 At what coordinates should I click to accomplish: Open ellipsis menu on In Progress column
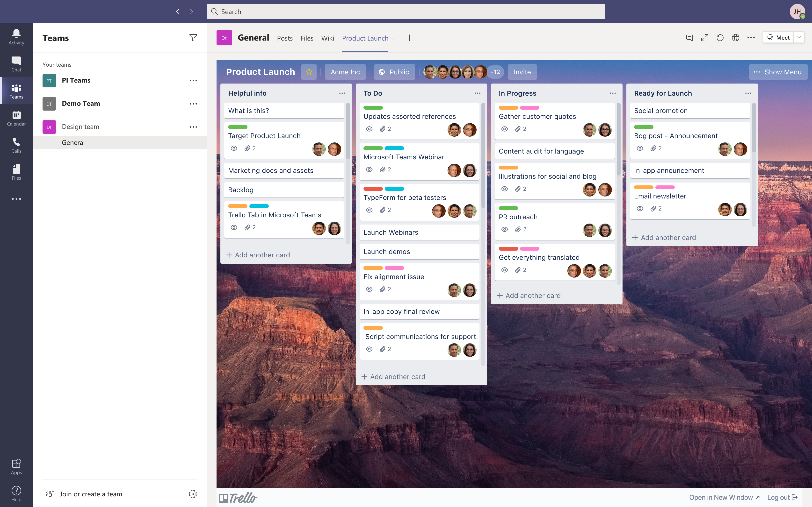coord(613,93)
